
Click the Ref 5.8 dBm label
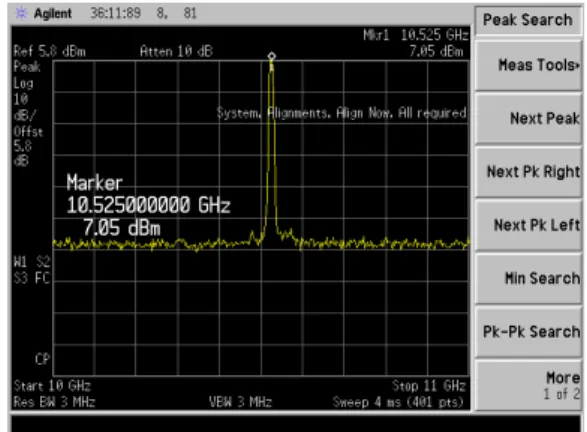tap(49, 51)
